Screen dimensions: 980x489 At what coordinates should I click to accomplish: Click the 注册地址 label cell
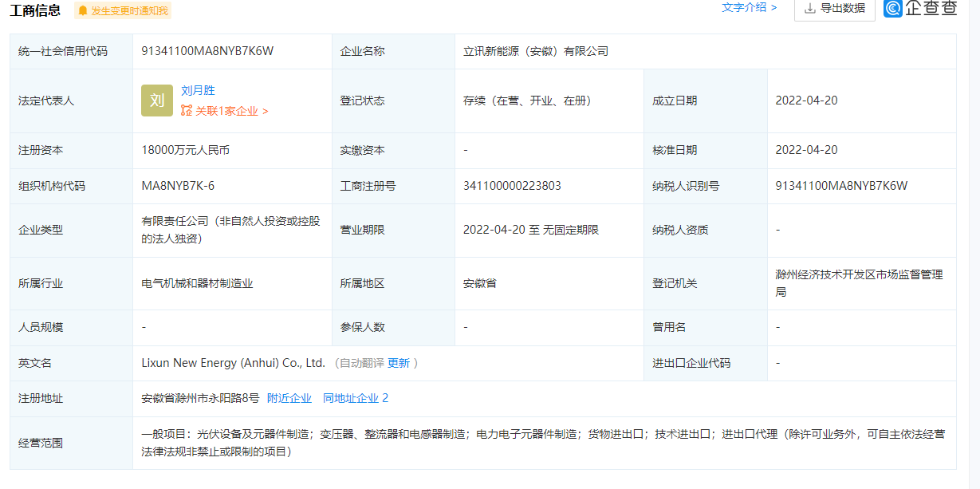71,398
